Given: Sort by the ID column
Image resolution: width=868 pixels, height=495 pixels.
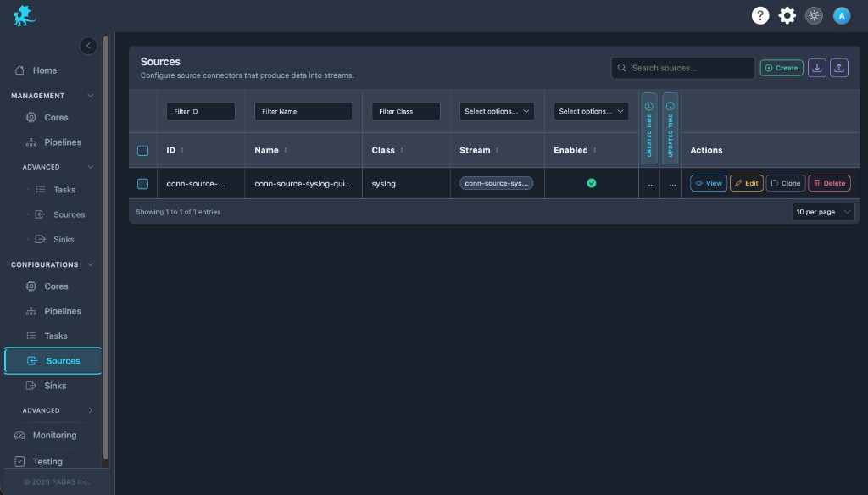Looking at the screenshot, I should (x=175, y=150).
